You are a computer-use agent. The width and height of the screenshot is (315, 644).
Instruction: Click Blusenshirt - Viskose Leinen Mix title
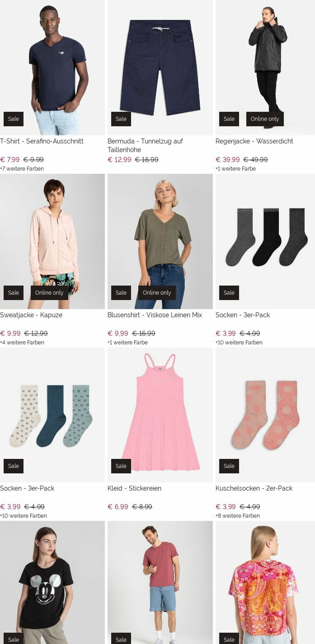click(155, 315)
